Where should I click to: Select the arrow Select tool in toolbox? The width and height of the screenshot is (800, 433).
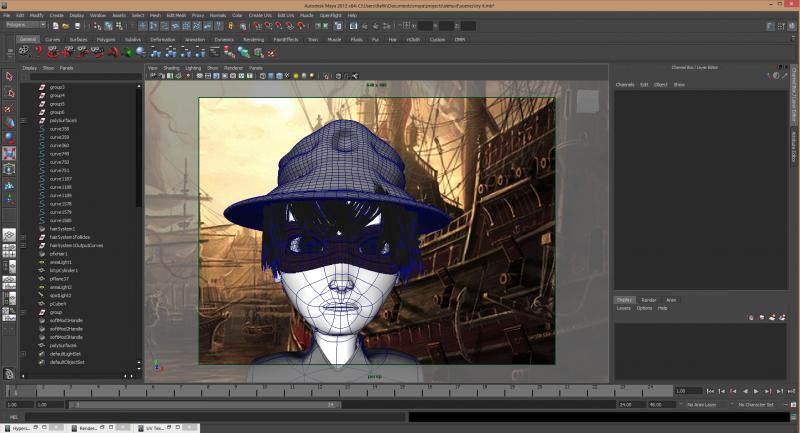pyautogui.click(x=9, y=76)
